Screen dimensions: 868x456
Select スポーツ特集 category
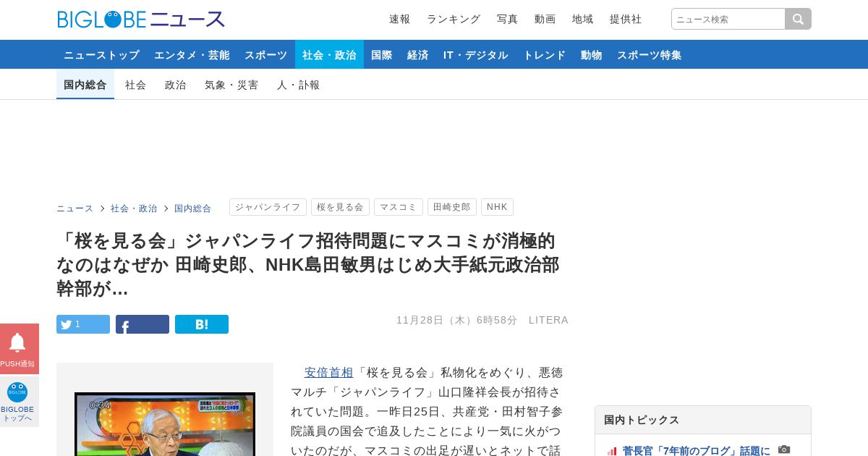(650, 54)
